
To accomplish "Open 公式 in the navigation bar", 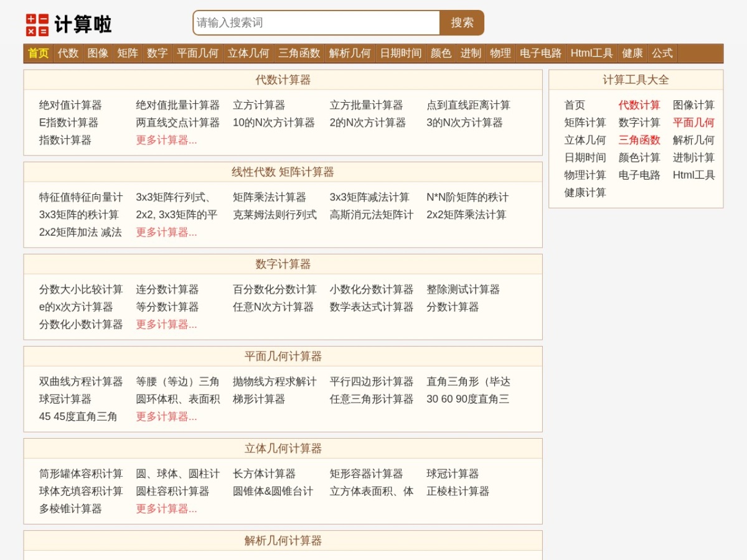I will pos(662,54).
